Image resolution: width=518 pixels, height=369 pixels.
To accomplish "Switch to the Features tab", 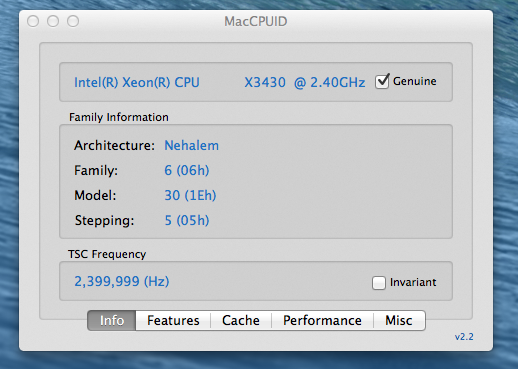I will 173,320.
